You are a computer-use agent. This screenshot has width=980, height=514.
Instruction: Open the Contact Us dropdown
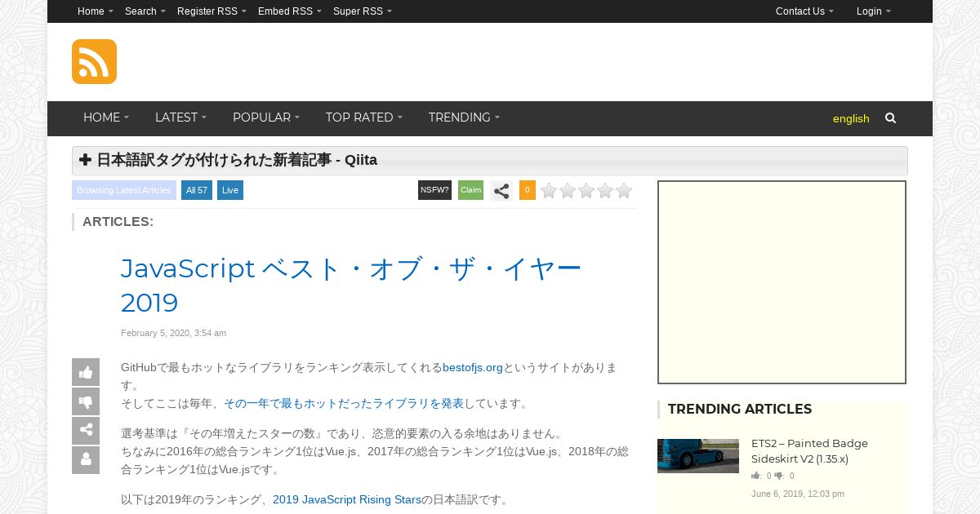click(x=804, y=11)
